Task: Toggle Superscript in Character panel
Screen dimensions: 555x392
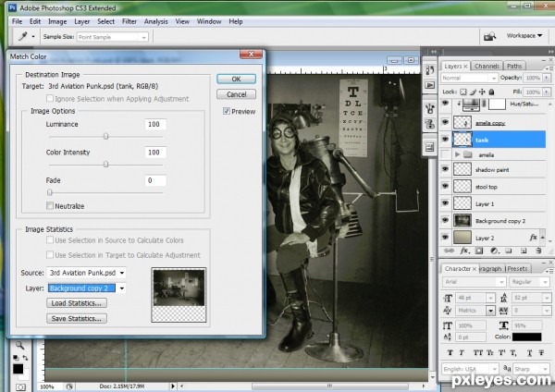Action: pyautogui.click(x=502, y=352)
